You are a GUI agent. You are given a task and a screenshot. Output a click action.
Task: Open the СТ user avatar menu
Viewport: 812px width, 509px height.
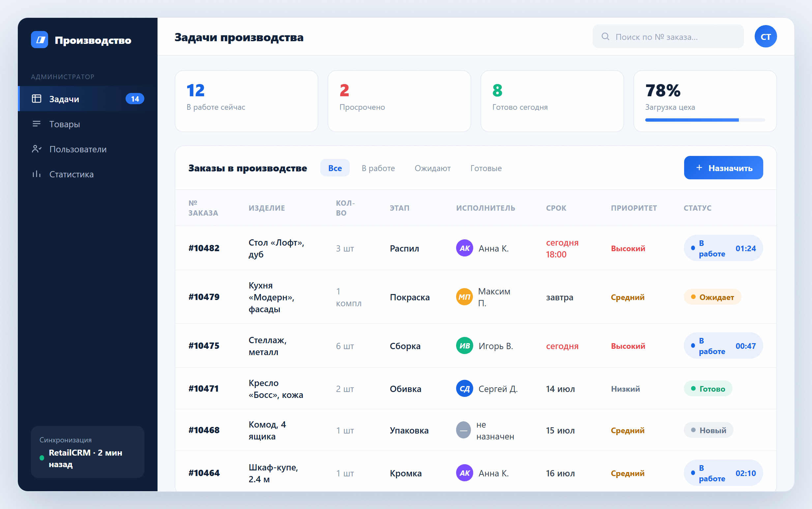765,36
